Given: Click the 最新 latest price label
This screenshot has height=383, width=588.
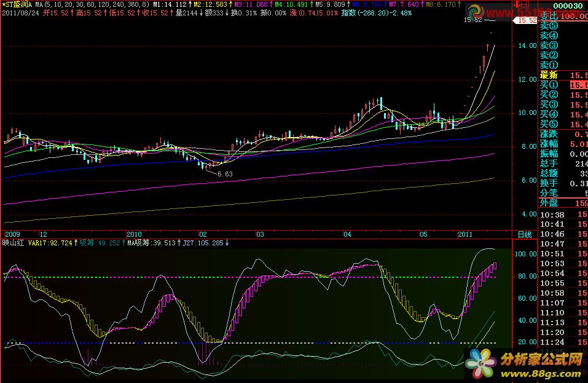Looking at the screenshot, I should 549,75.
